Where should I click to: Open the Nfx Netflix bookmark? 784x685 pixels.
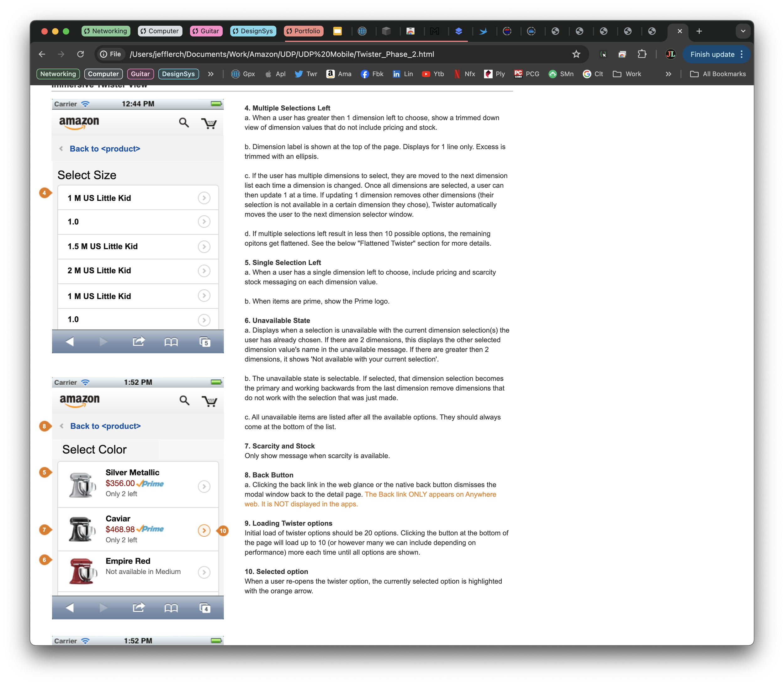tap(464, 74)
